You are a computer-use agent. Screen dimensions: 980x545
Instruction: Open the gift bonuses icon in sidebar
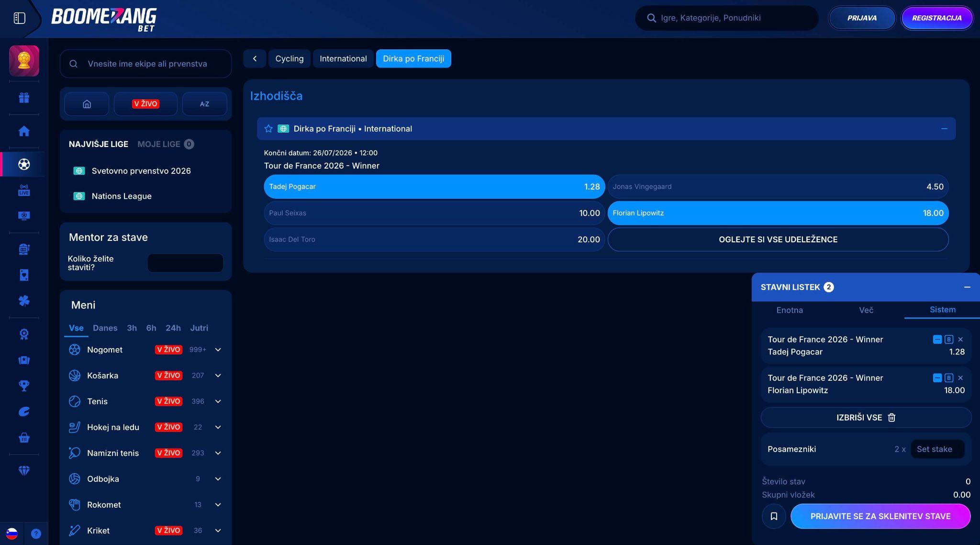click(24, 98)
